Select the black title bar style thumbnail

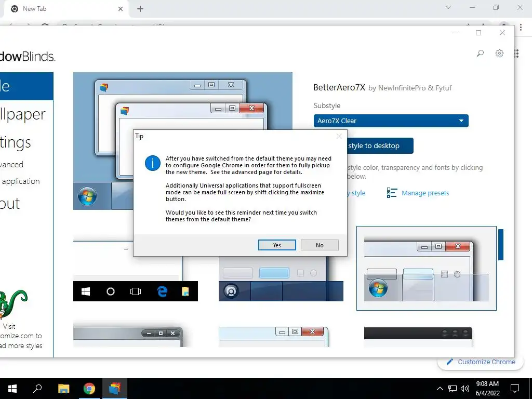point(418,337)
